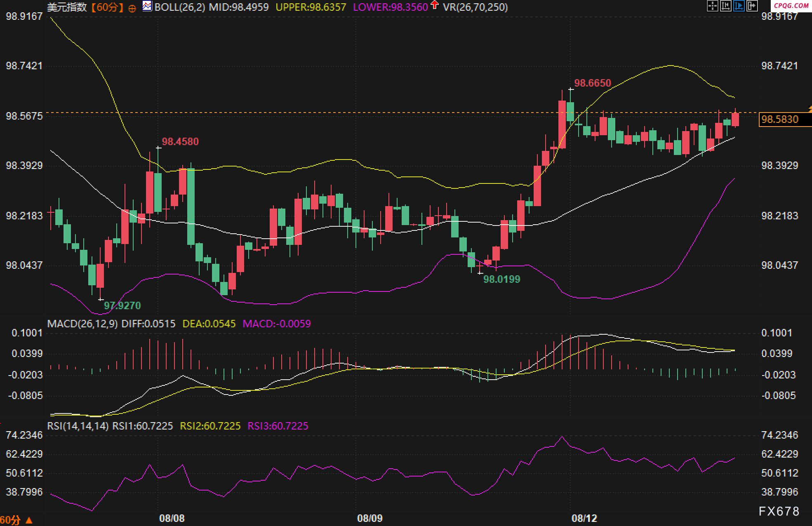This screenshot has height=526, width=812.
Task: Open the CPQG.COM logo link
Action: 791,5
